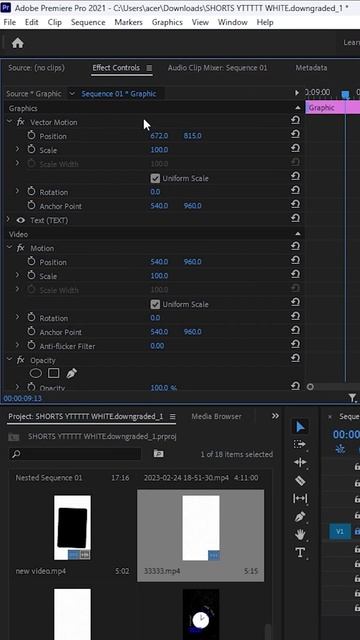360x640 pixels.
Task: Switch to Source (no clips) tab
Action: pyautogui.click(x=36, y=68)
